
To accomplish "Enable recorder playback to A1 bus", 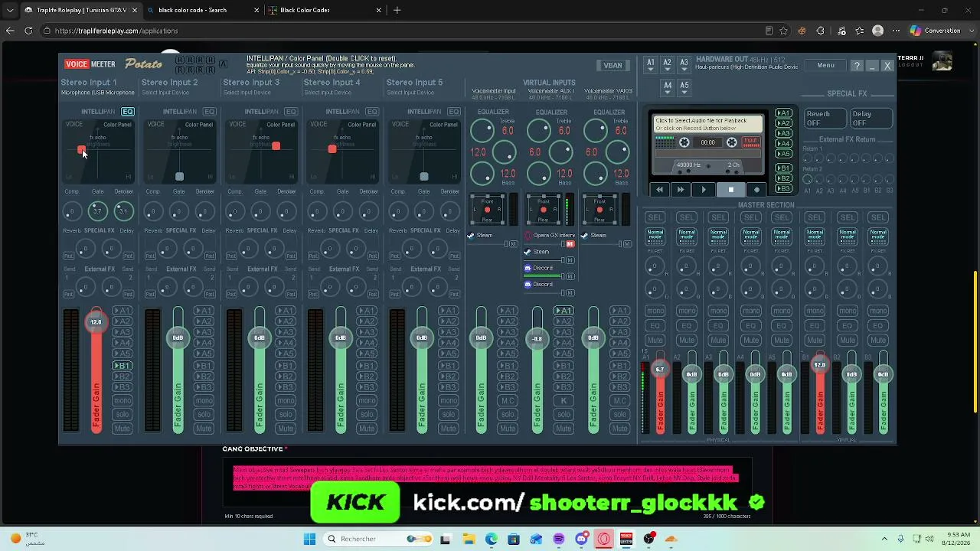I will 783,113.
